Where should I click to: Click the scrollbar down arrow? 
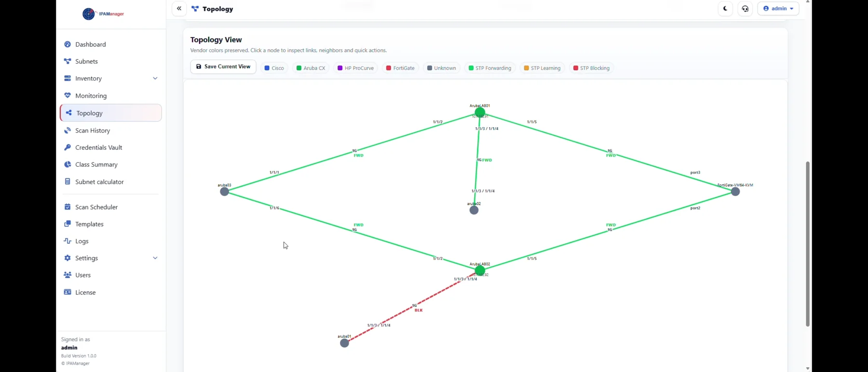(808, 369)
